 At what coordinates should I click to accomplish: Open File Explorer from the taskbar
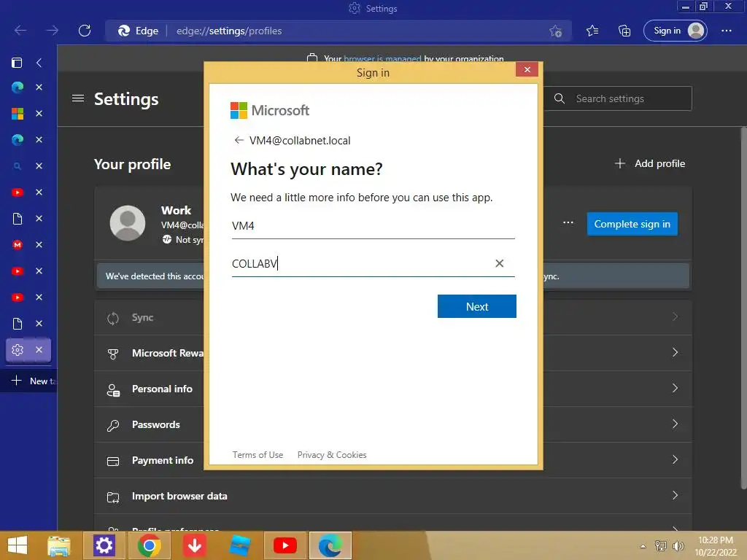tap(58, 545)
